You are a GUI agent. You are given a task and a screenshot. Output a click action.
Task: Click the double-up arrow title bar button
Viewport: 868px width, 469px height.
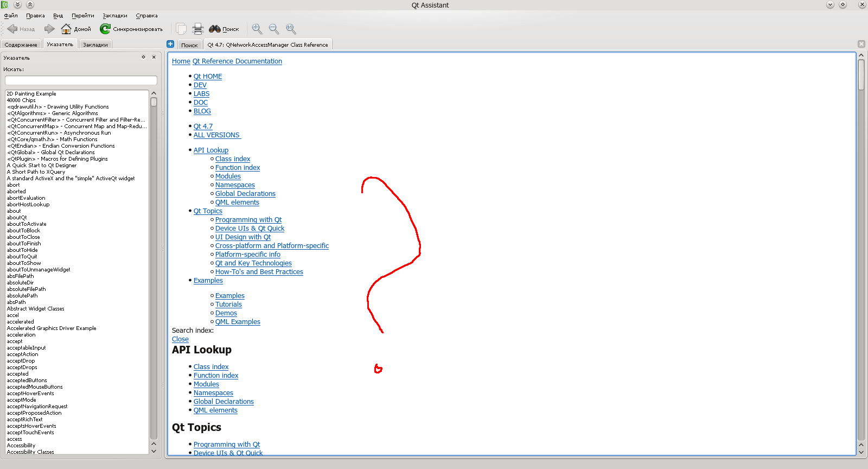[x=30, y=4]
